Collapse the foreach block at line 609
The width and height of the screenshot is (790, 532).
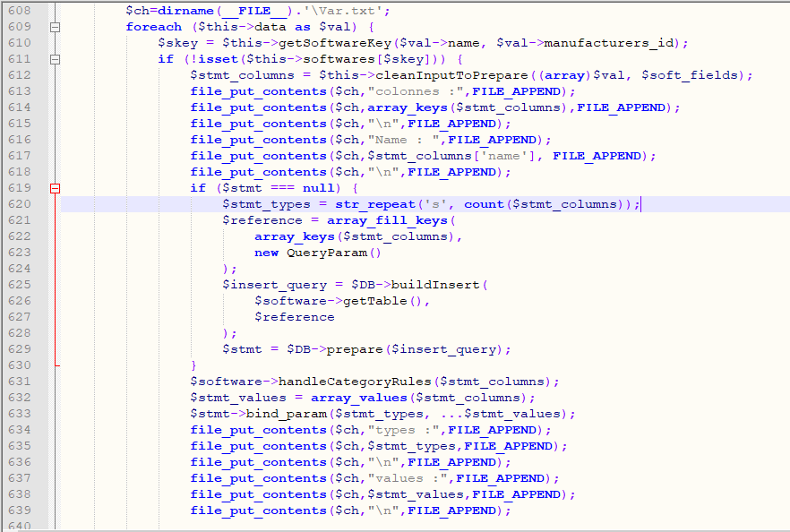[x=56, y=26]
